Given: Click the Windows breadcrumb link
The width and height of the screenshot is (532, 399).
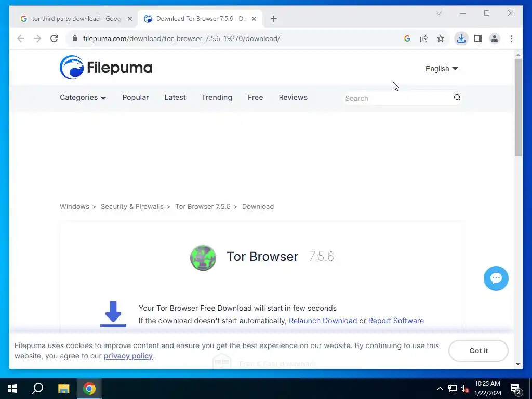Looking at the screenshot, I should coord(74,207).
